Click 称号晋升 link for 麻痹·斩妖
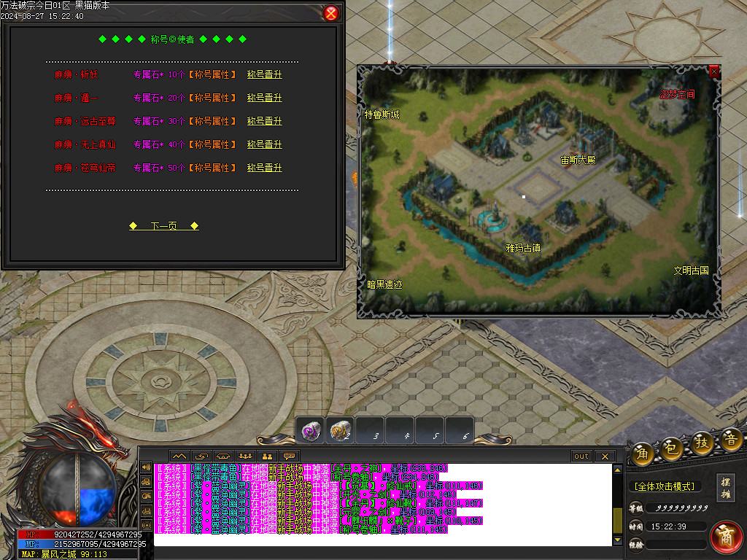The image size is (747, 560). point(264,75)
